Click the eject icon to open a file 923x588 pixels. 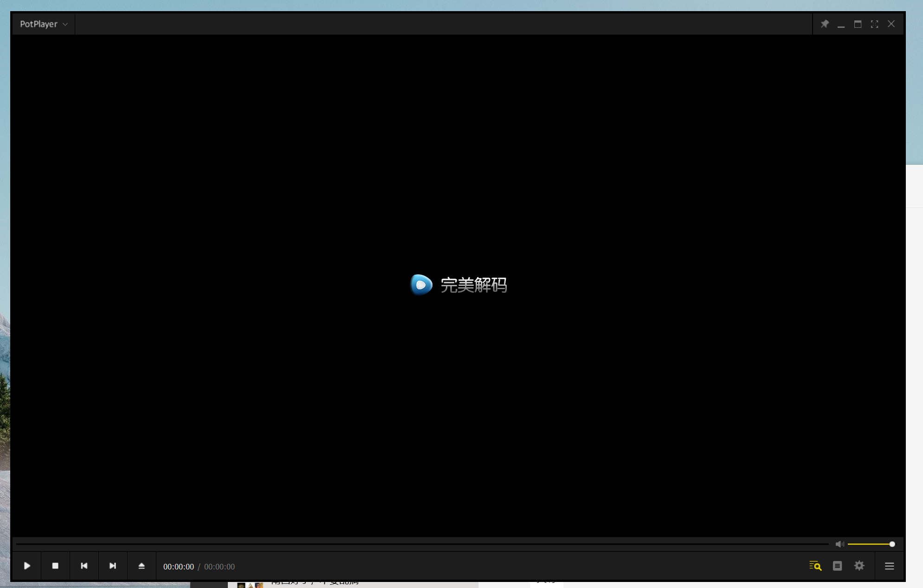[x=142, y=566]
